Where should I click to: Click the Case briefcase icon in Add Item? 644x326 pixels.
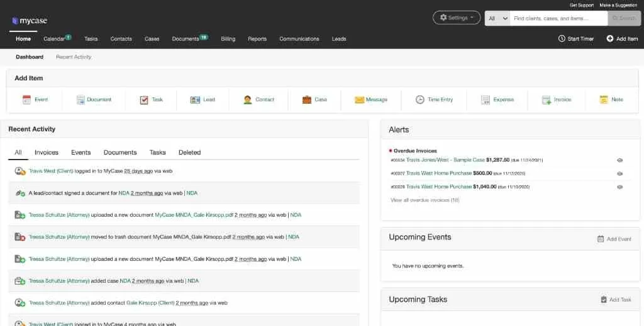[307, 100]
